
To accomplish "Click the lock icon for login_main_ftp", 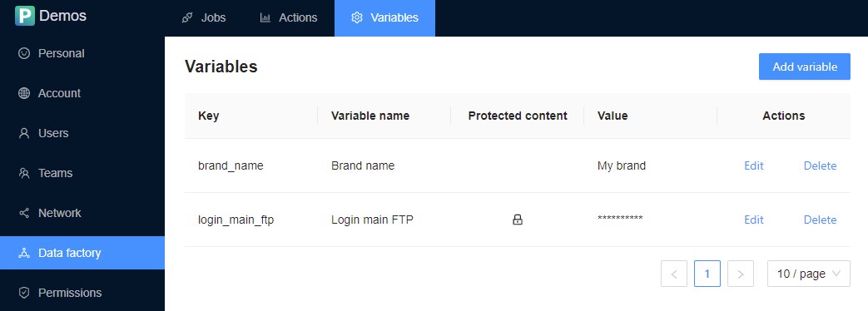I will pyautogui.click(x=518, y=220).
